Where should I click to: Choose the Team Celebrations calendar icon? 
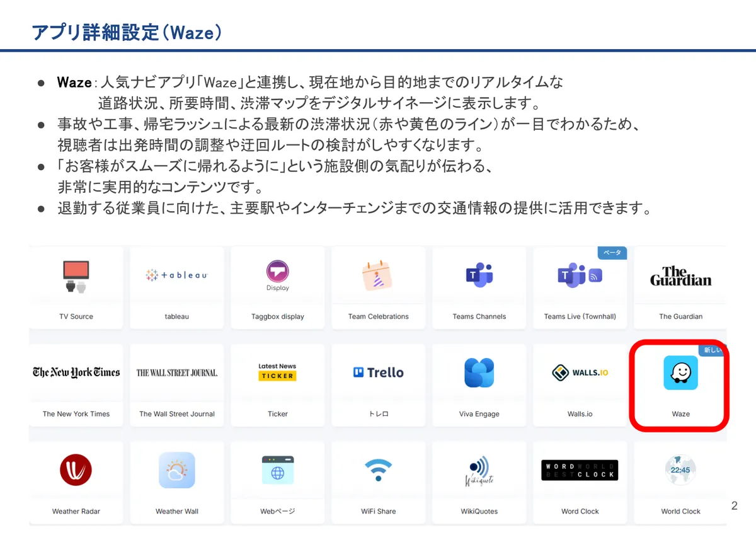(378, 275)
